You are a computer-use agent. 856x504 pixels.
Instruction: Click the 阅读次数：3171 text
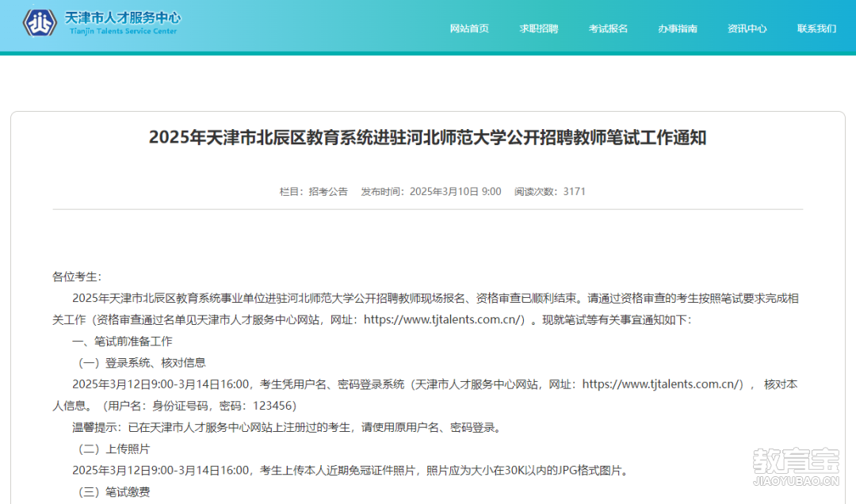click(x=550, y=192)
